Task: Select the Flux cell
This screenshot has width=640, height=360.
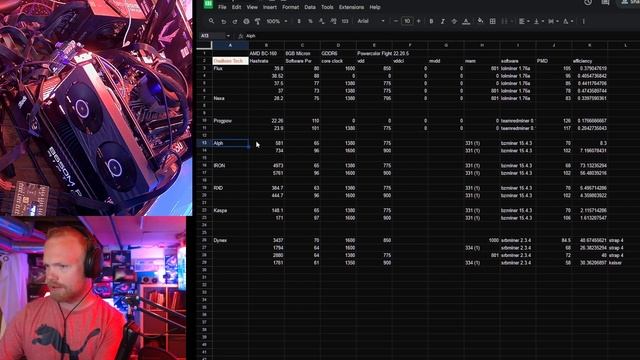Action: (x=230, y=68)
